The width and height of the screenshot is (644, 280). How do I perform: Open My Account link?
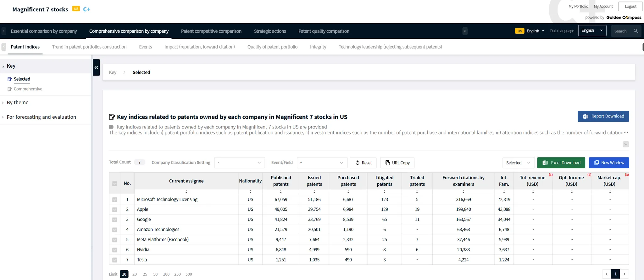pos(603,6)
